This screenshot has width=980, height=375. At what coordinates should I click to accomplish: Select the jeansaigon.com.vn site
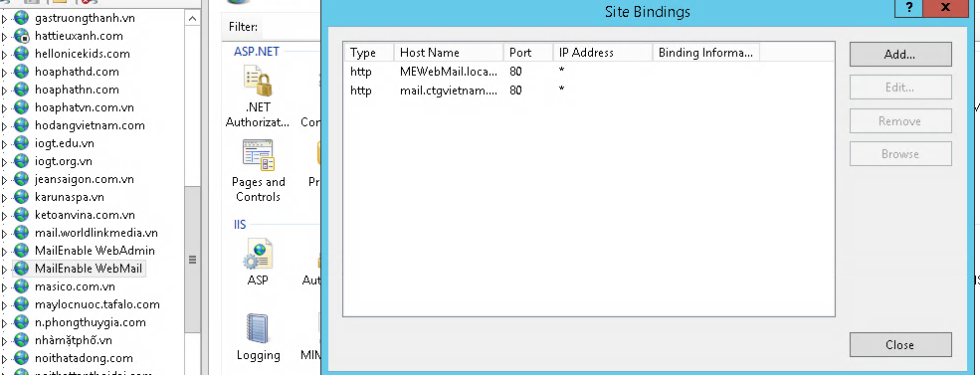point(85,179)
